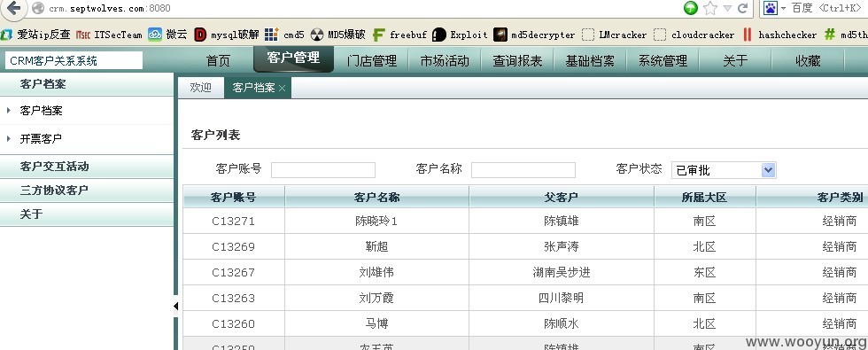The height and width of the screenshot is (350, 868).
Task: Open the MD5爆破 bookmark
Action: tap(338, 35)
